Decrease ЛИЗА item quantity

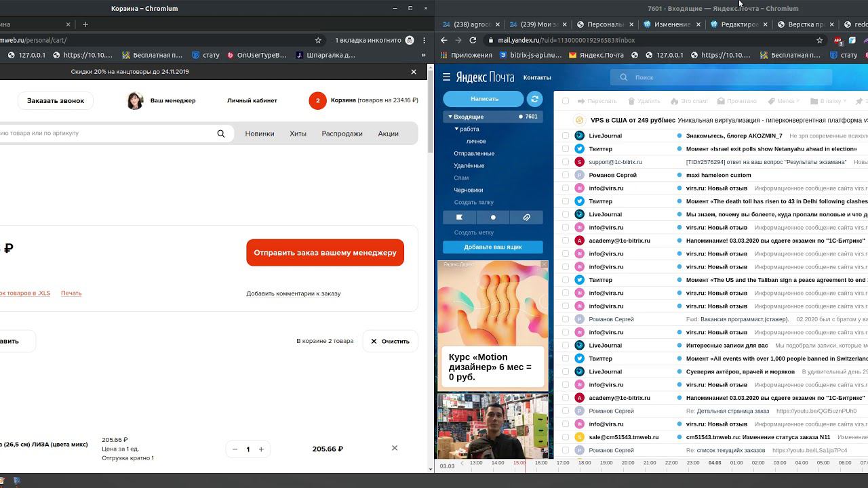pos(235,449)
